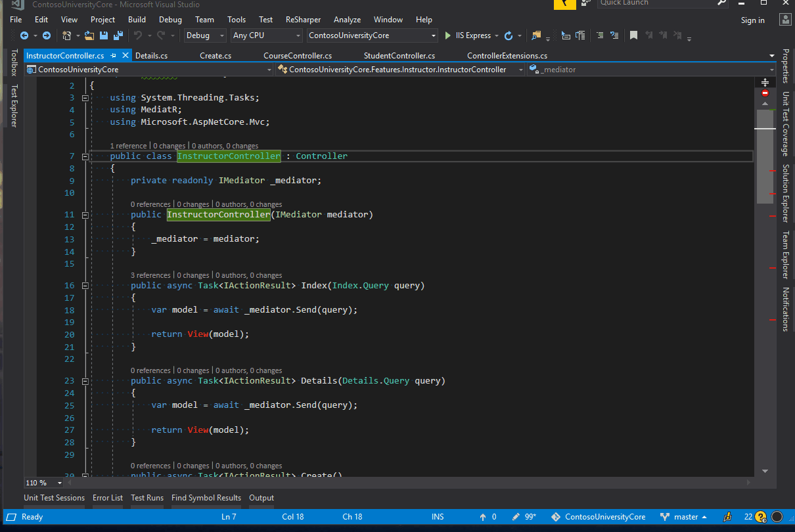Click the '1 reference' CodeLens link above the class
The height and width of the screenshot is (532, 795).
coord(129,146)
